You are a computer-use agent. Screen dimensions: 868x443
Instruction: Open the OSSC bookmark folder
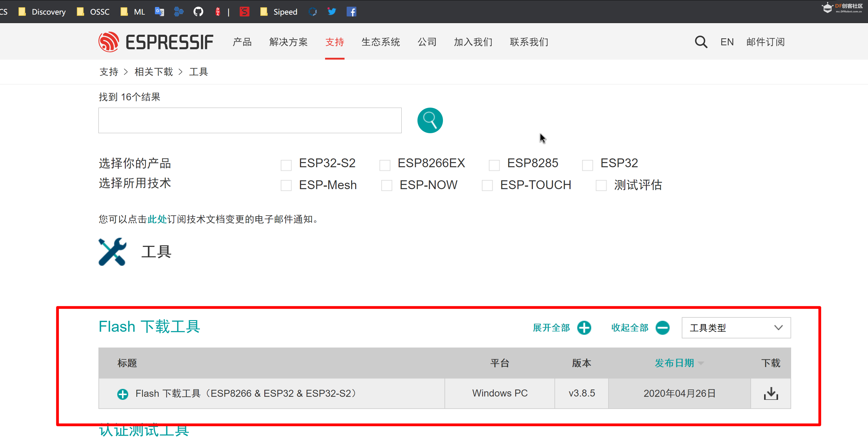[93, 12]
